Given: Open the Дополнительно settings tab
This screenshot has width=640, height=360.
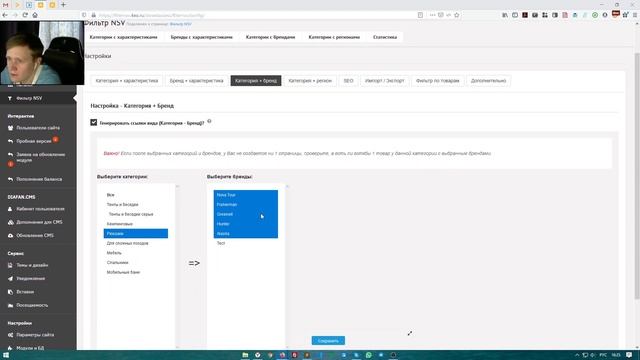Looking at the screenshot, I should coord(488,81).
